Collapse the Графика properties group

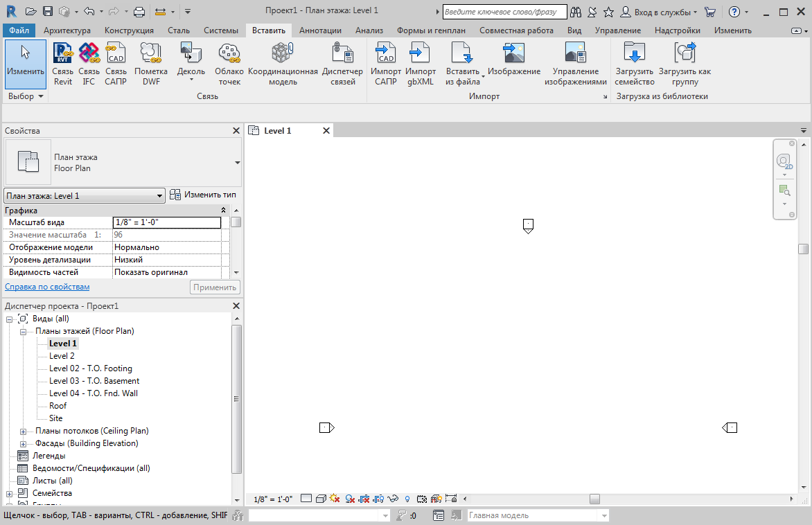click(223, 210)
